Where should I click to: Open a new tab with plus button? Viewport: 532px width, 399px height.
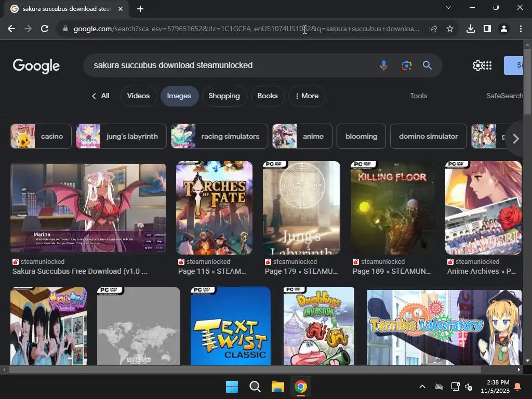140,9
